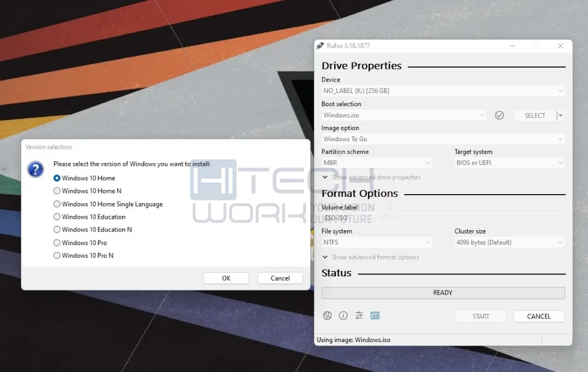Click the Rufus app icon in title bar
Viewport: 588px width, 372px height.
(320, 46)
